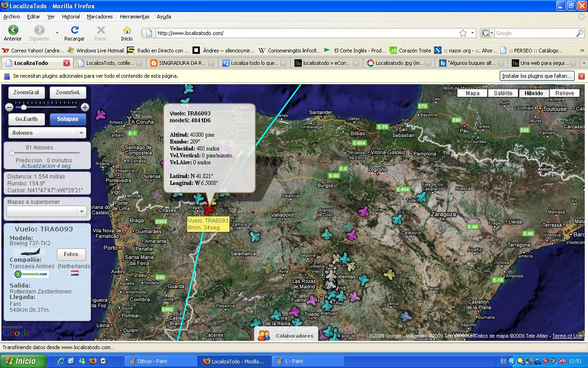Bookmark page with the star icon
Screen dimensions: 588x368
pyautogui.click(x=463, y=33)
